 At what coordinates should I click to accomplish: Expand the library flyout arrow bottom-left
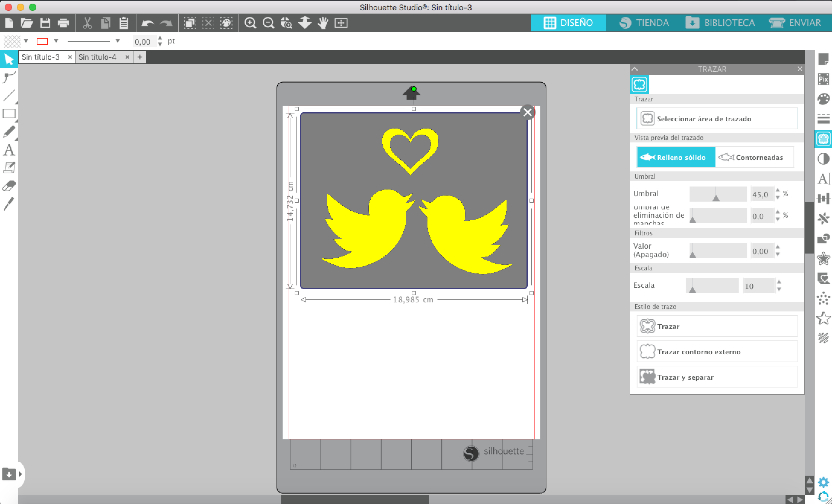click(21, 474)
